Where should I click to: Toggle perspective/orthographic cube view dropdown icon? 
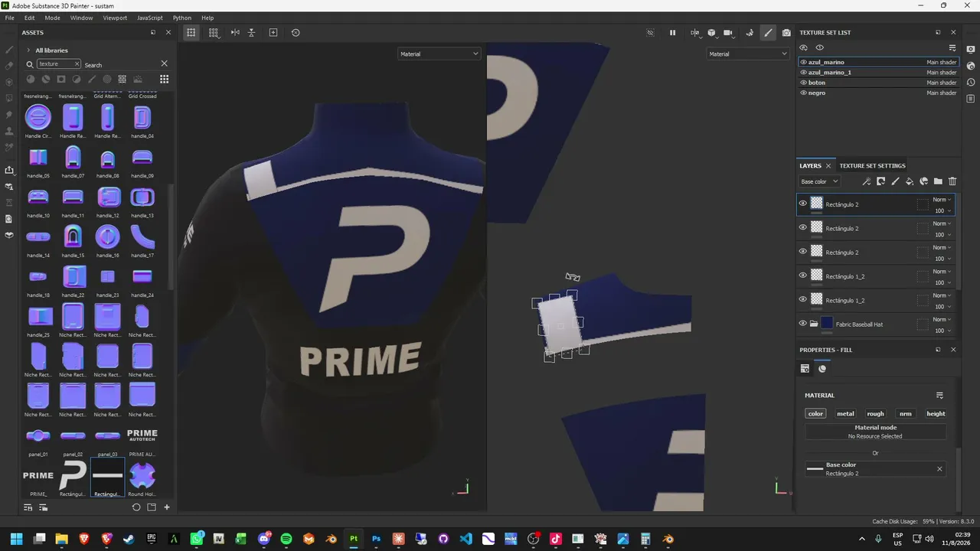tap(711, 33)
